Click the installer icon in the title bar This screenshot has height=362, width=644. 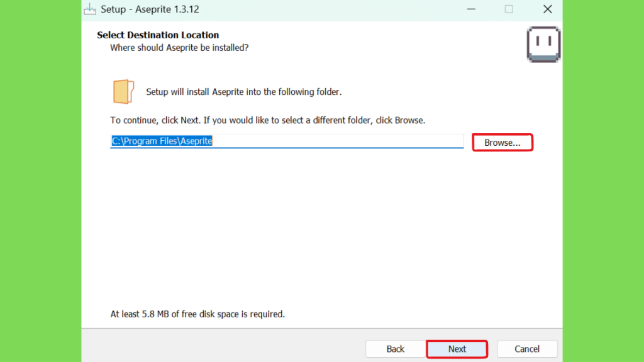tap(91, 9)
